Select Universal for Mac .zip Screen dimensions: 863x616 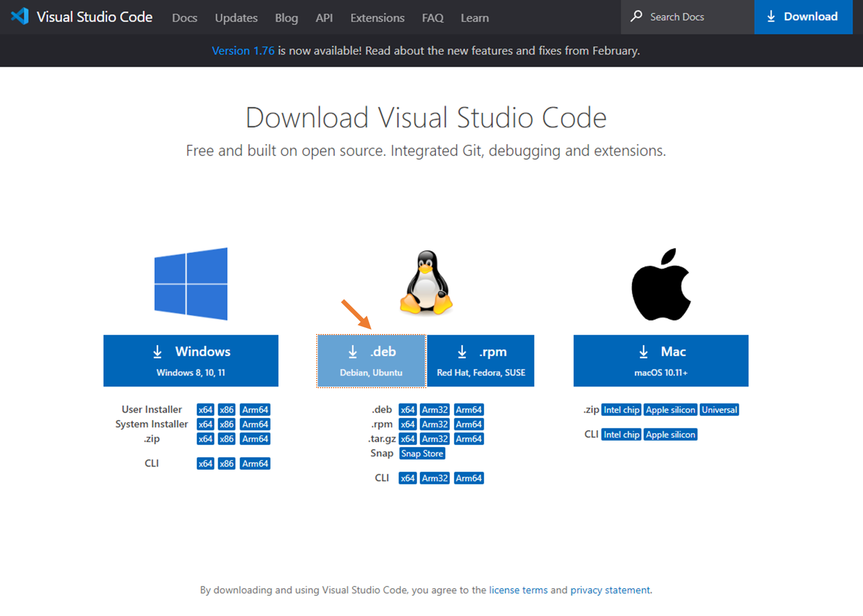(x=719, y=410)
